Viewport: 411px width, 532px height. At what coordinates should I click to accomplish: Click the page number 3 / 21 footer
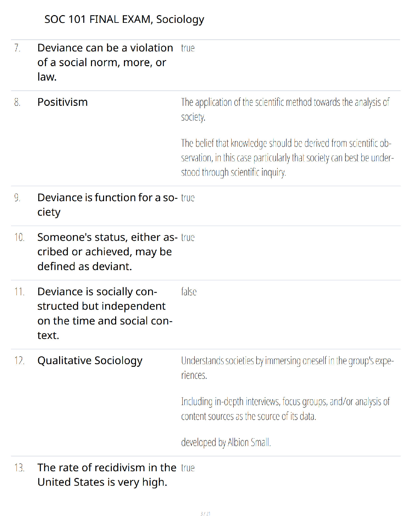[205, 514]
